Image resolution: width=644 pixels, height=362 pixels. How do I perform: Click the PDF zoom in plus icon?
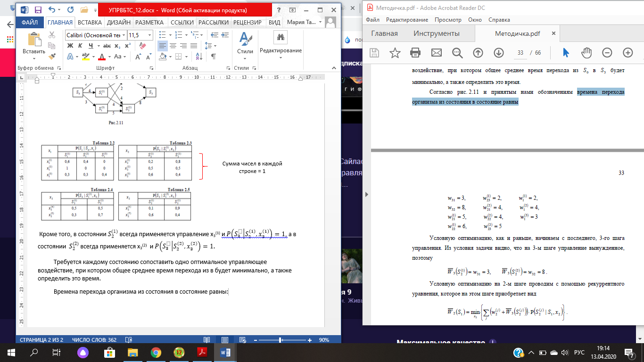pos(627,52)
